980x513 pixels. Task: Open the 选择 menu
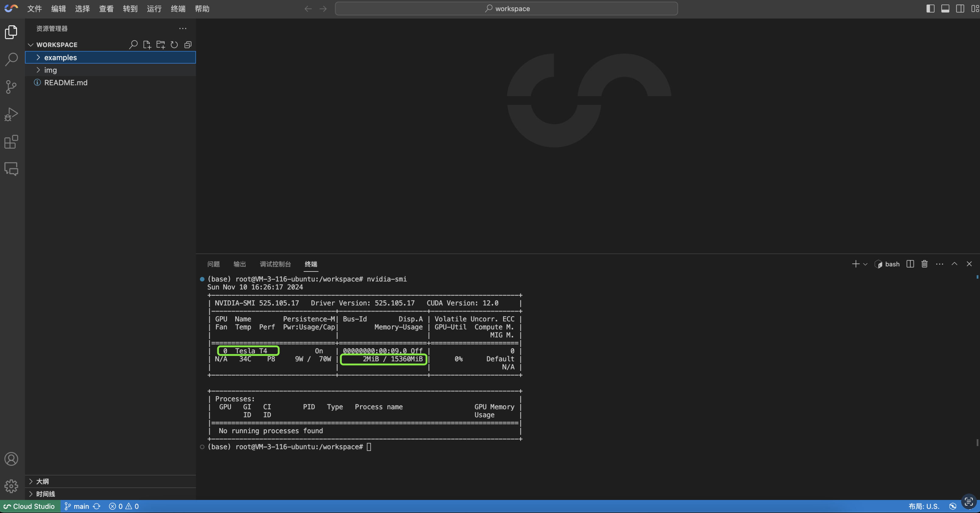(x=82, y=9)
